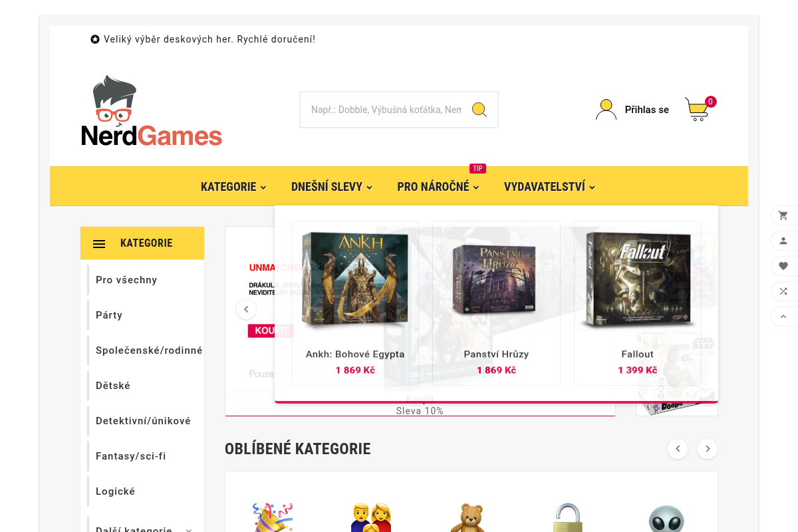
Task: Select Dětské category in sidebar
Action: 113,386
